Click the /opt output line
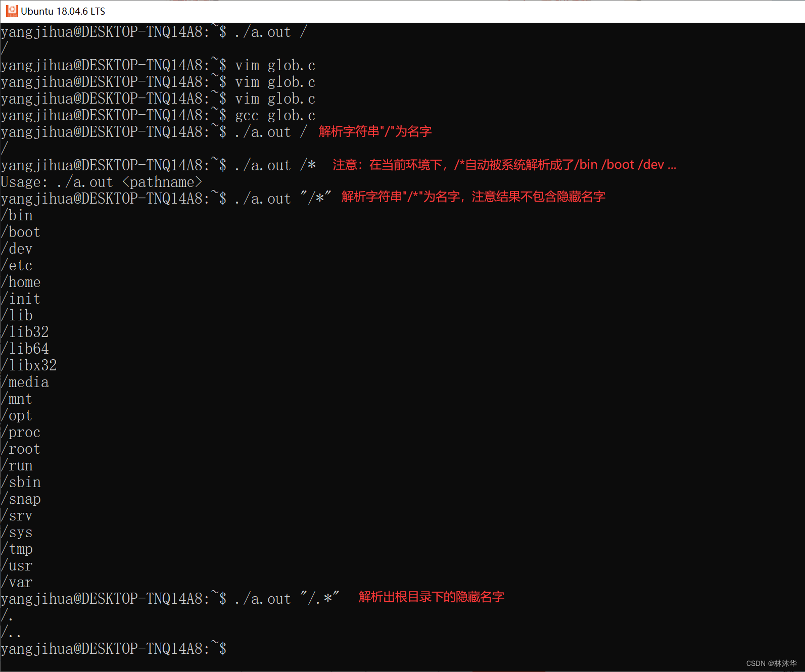The height and width of the screenshot is (672, 805). point(17,416)
